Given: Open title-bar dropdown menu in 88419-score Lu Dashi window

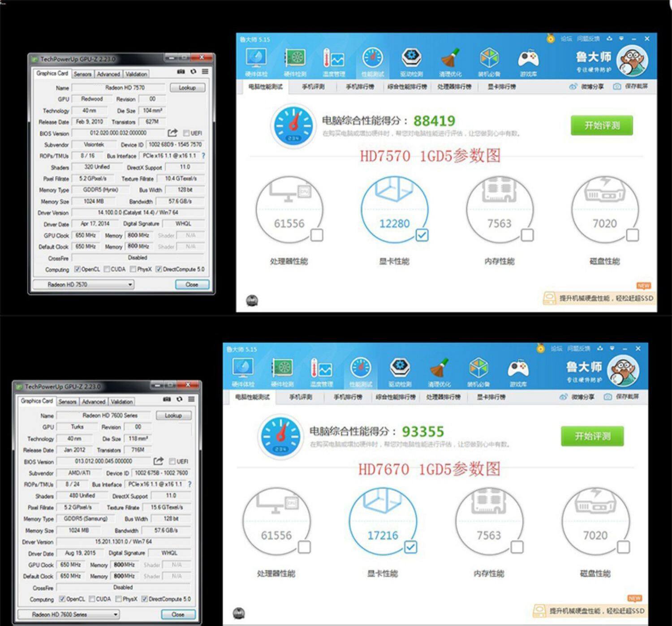Looking at the screenshot, I should [621, 39].
